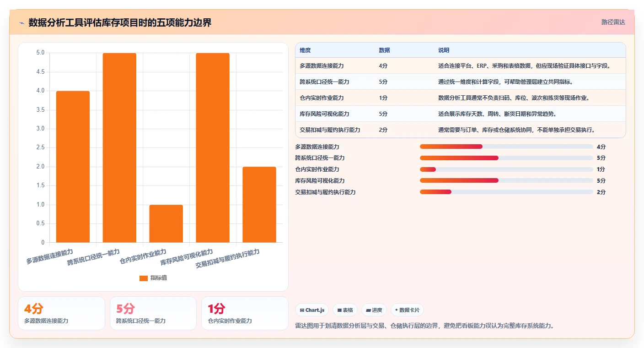Click the 跨系统口径统一能力 bar in the chart

pyautogui.click(x=119, y=147)
